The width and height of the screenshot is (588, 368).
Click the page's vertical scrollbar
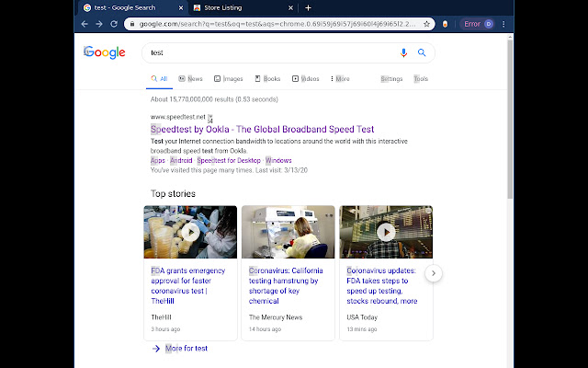tap(510, 120)
